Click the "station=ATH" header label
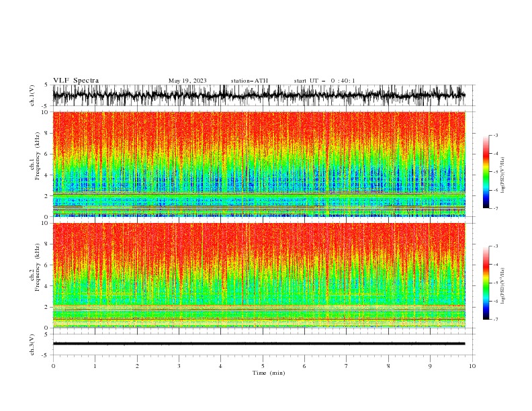This screenshot has width=532, height=411. [249, 81]
